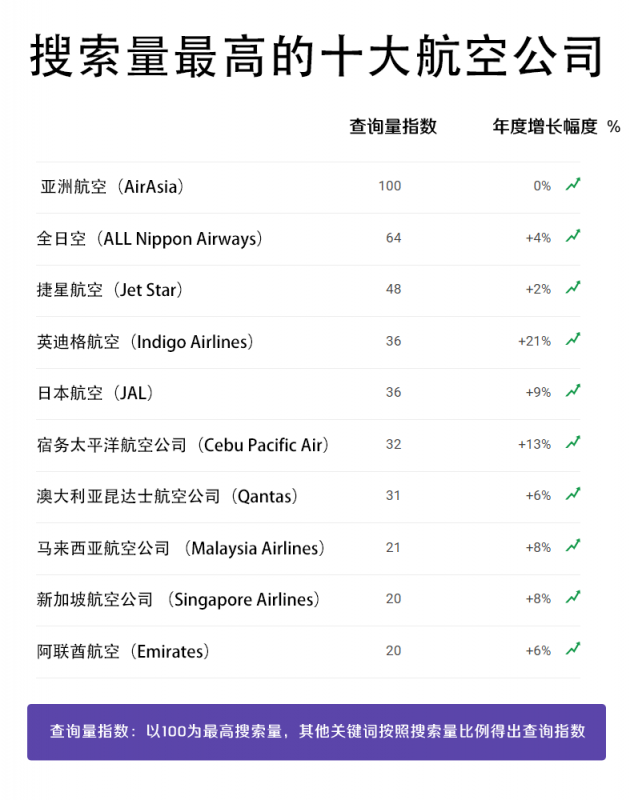The height and width of the screenshot is (800, 634).
Task: Click the +21% growth value for Indigo
Action: [x=534, y=341]
